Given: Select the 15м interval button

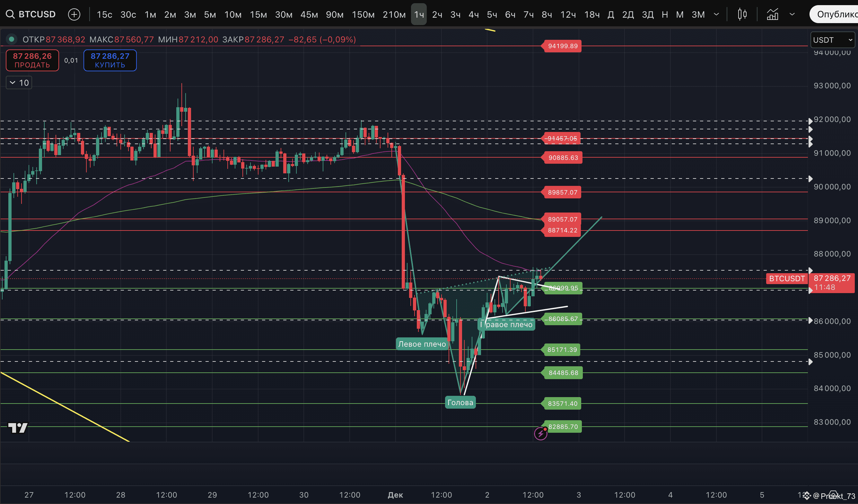Looking at the screenshot, I should pyautogui.click(x=258, y=14).
